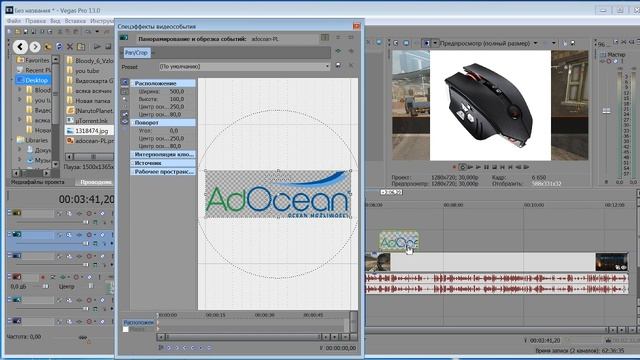Go forward in the Explorer panel
Screen dimensions: 640x360
coord(35,47)
